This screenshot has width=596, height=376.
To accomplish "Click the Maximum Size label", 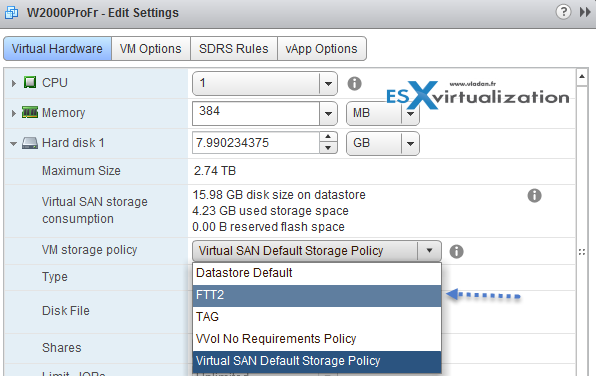I will 81,171.
